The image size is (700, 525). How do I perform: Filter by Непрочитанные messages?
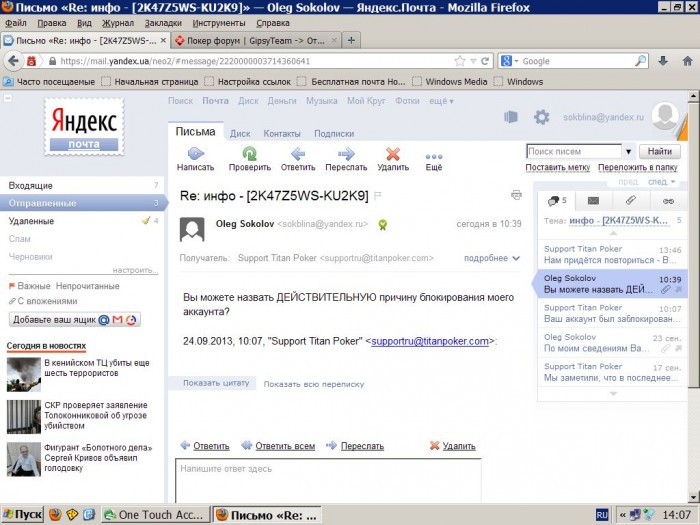point(88,286)
